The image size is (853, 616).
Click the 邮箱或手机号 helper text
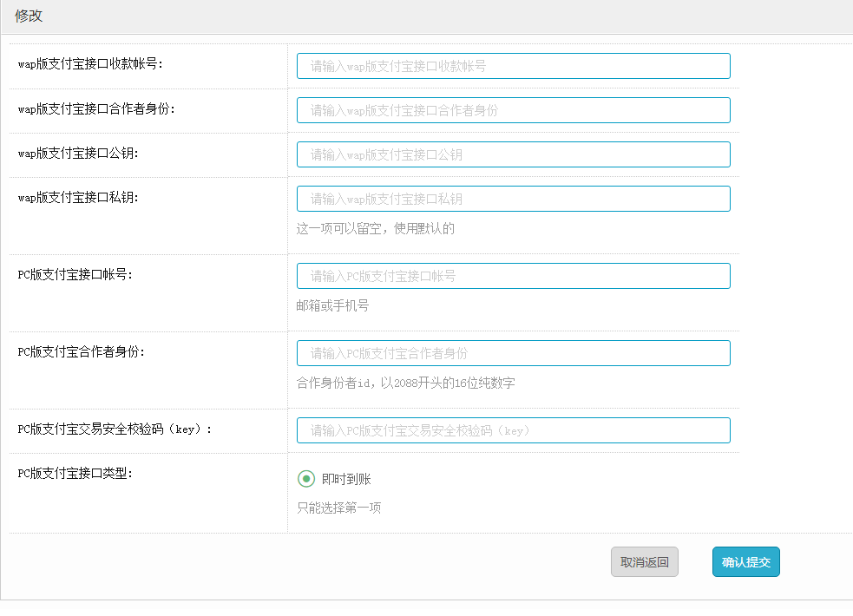332,306
